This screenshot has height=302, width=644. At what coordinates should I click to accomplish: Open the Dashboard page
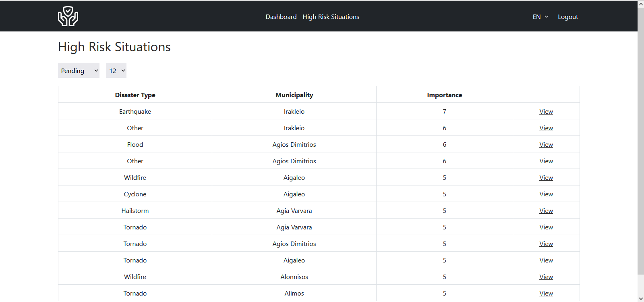281,17
